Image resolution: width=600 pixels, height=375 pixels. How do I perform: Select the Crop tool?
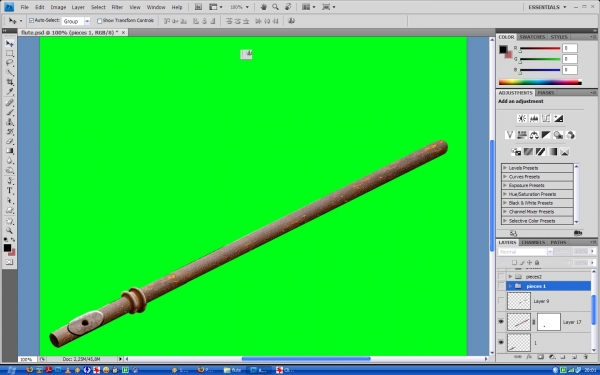click(10, 82)
